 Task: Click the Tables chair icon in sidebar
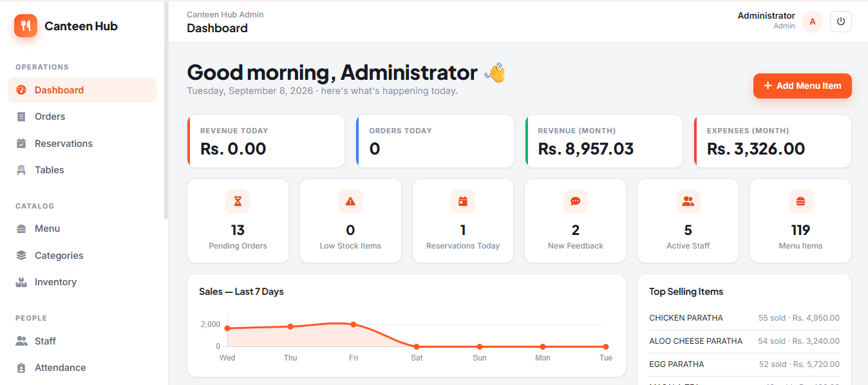tap(21, 170)
